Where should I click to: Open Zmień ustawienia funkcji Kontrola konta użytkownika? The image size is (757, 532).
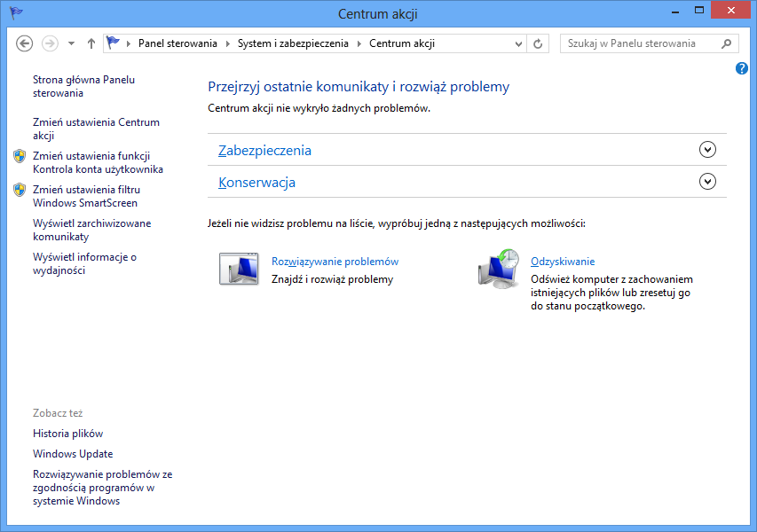point(98,162)
